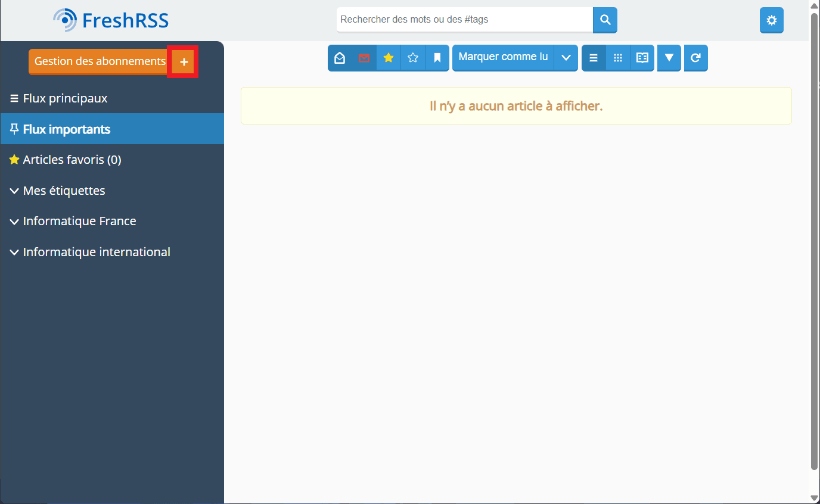The width and height of the screenshot is (820, 504).
Task: Click the outlined star non-favorites filter
Action: [x=413, y=58]
